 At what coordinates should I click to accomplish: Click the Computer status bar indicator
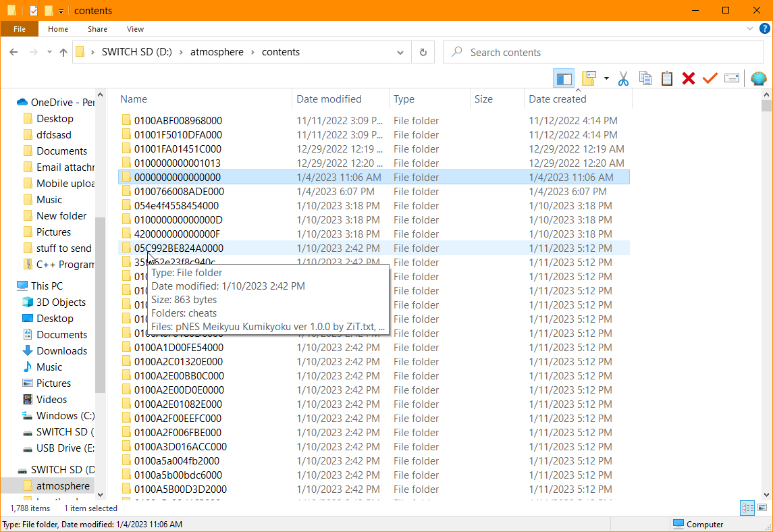point(698,524)
